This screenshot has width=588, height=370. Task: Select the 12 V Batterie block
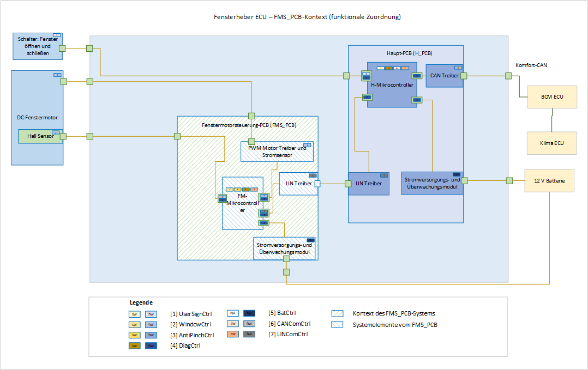point(549,181)
